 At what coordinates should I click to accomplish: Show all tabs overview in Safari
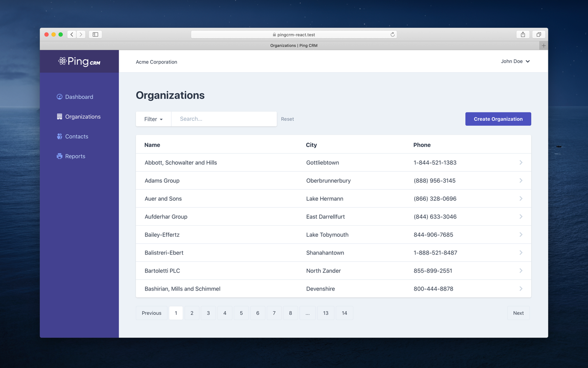(x=539, y=35)
